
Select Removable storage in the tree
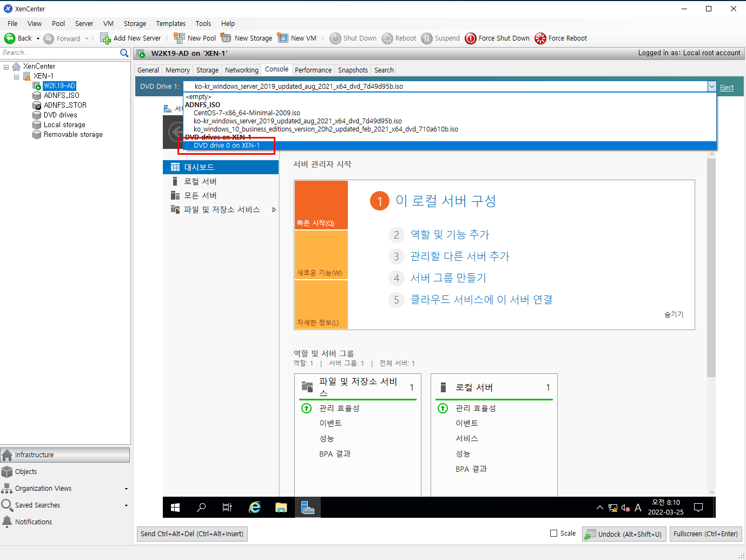(73, 134)
